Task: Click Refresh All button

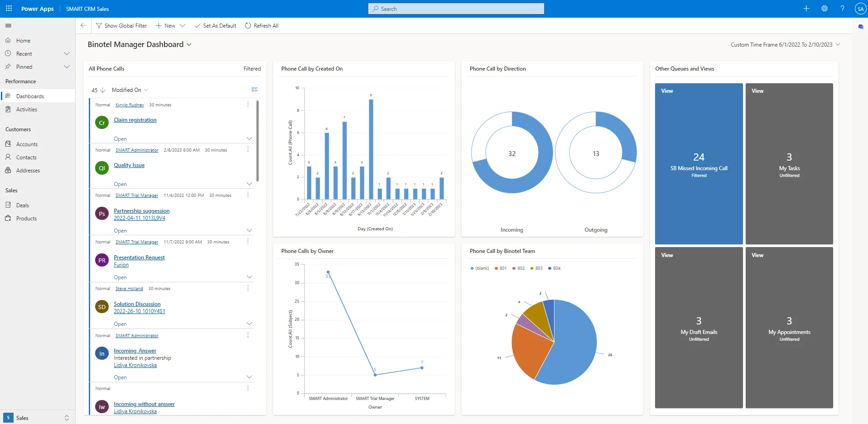Action: coord(262,26)
